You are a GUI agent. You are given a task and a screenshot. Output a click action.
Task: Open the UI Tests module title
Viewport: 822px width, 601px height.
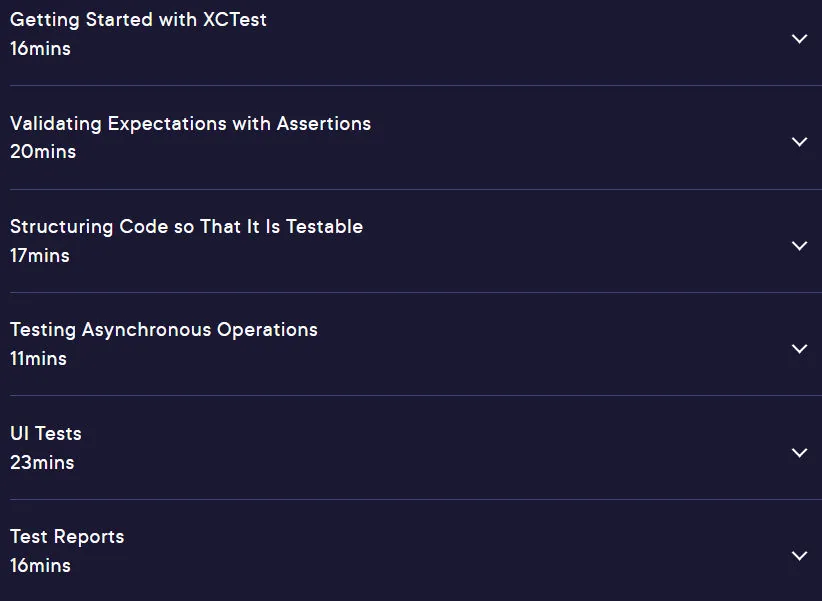pyautogui.click(x=46, y=434)
